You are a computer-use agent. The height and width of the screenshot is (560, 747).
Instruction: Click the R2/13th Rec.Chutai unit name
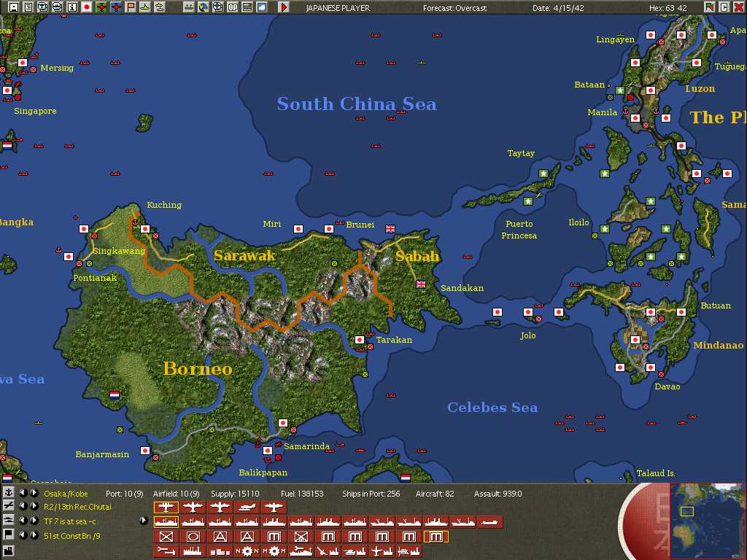[77, 507]
